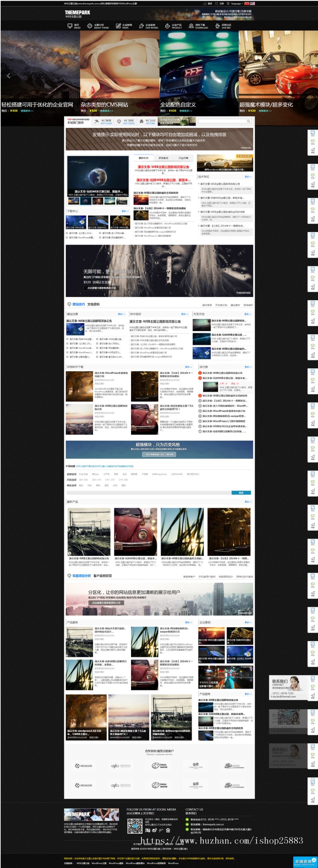Click 查看更多>> under 全站配色自定义 slide
Image resolution: width=318 pixels, height=868 pixels.
(186, 111)
